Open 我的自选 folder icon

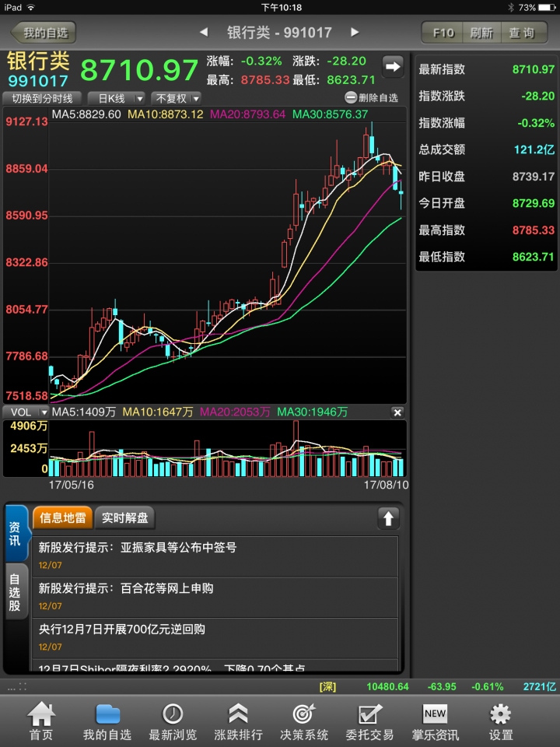107,721
